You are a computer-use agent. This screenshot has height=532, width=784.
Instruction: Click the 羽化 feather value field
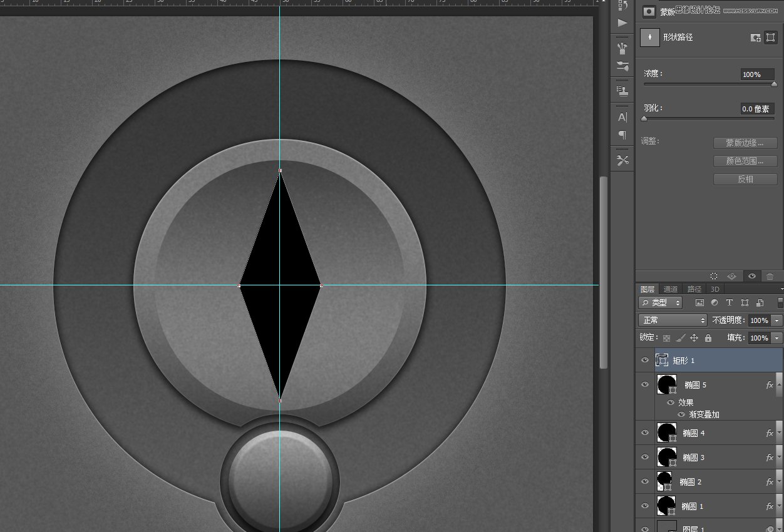pos(756,109)
